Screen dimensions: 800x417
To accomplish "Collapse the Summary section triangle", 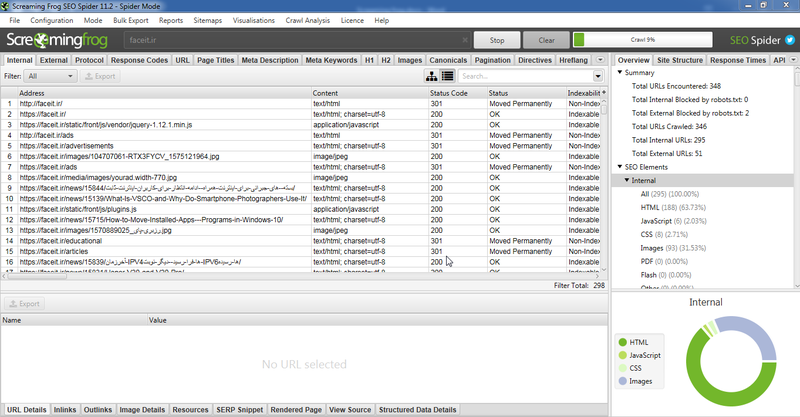I will [x=620, y=72].
